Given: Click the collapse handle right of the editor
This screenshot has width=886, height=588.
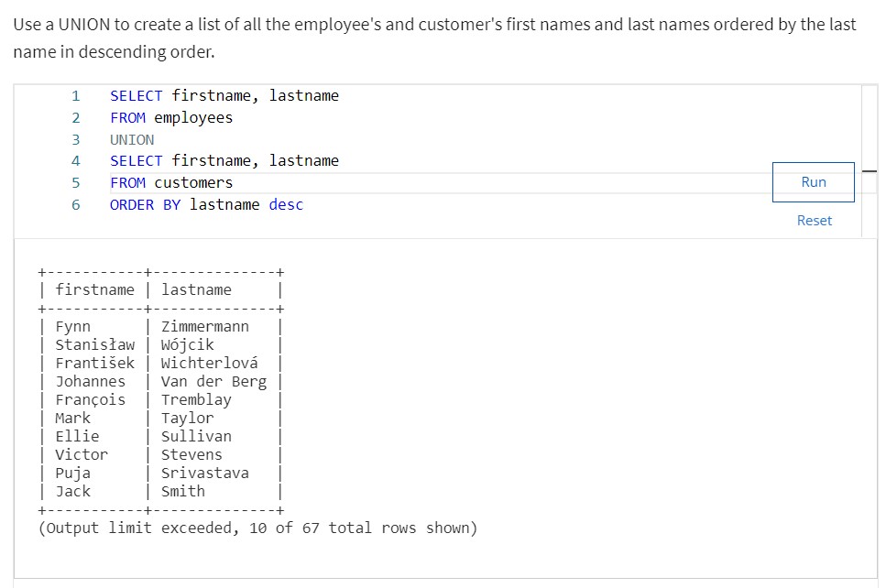Looking at the screenshot, I should [x=871, y=172].
